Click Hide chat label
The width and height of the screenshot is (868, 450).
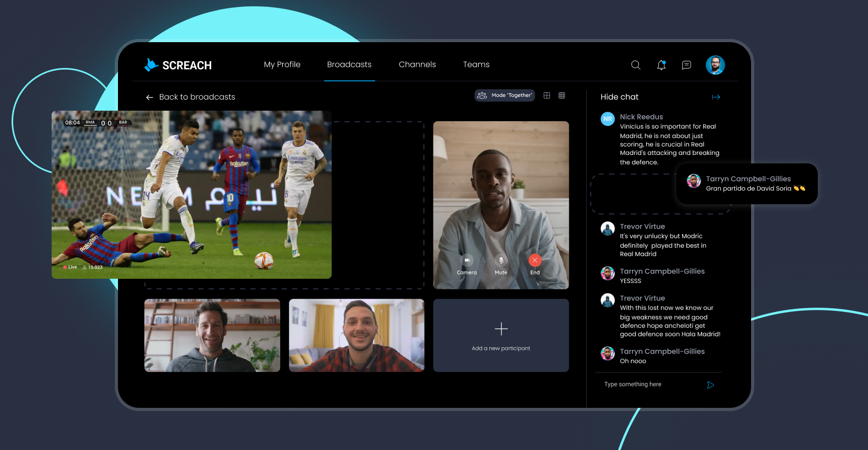(x=619, y=97)
